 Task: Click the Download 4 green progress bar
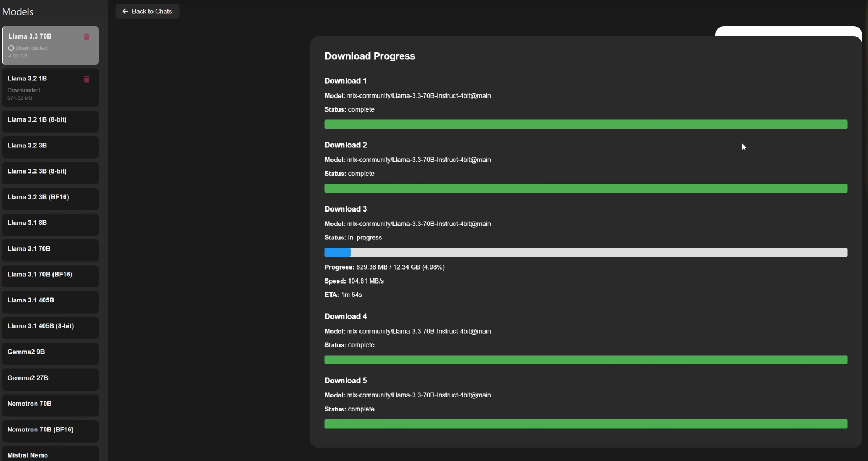[586, 360]
